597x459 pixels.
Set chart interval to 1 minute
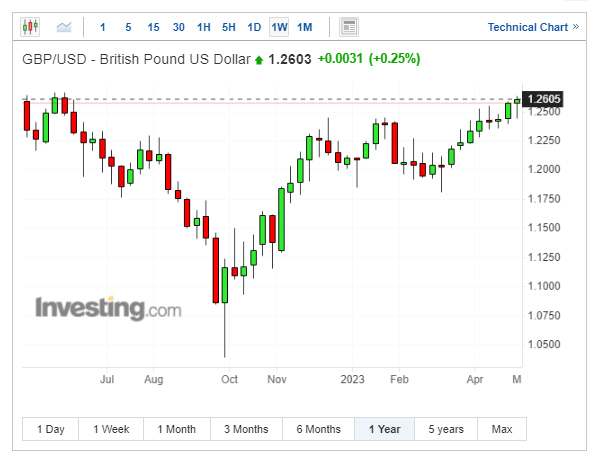pyautogui.click(x=103, y=27)
